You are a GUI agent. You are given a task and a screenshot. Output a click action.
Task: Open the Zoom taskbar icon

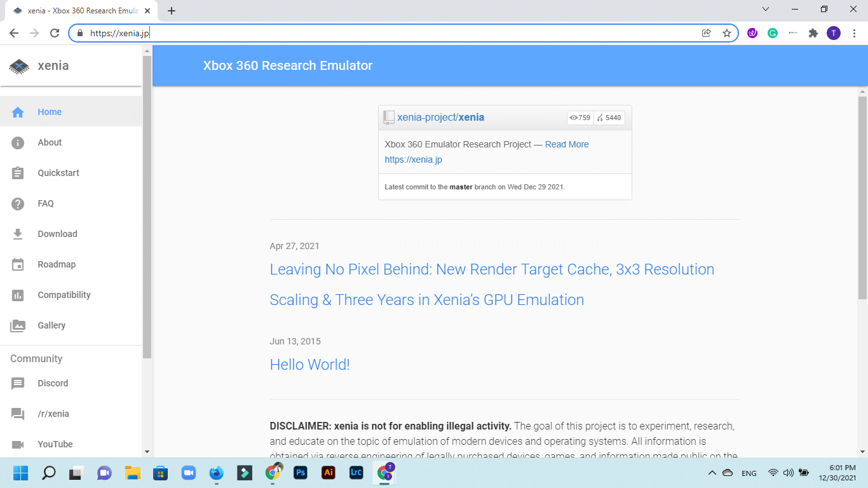point(188,473)
